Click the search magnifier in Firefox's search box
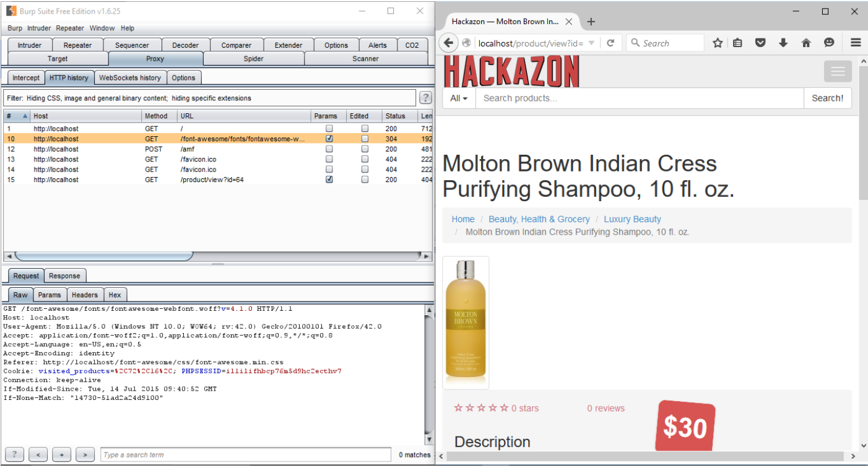Image resolution: width=868 pixels, height=468 pixels. click(x=635, y=43)
